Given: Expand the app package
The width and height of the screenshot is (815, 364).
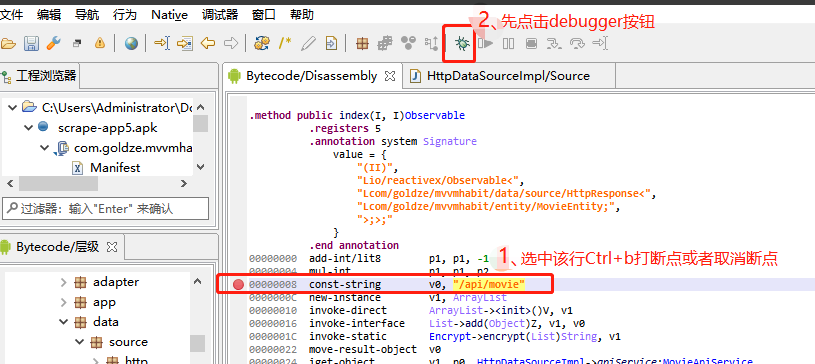Looking at the screenshot, I should 63,302.
